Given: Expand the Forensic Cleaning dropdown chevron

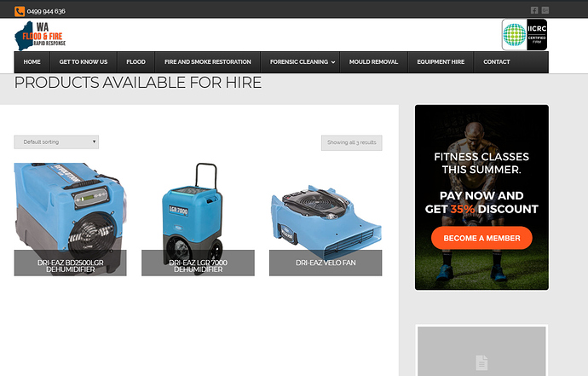Looking at the screenshot, I should (x=333, y=62).
